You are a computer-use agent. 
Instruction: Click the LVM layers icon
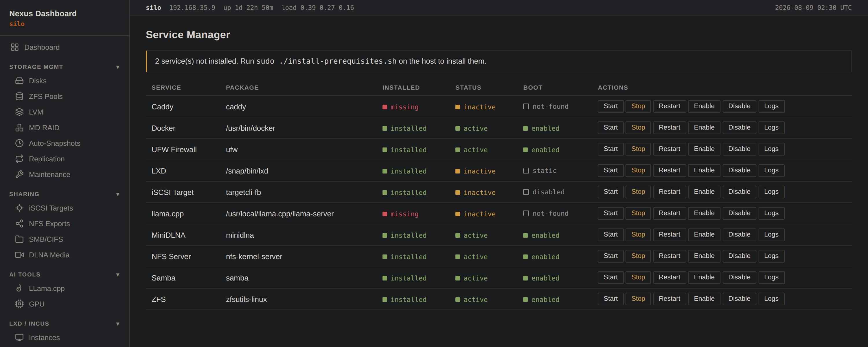[x=19, y=112]
